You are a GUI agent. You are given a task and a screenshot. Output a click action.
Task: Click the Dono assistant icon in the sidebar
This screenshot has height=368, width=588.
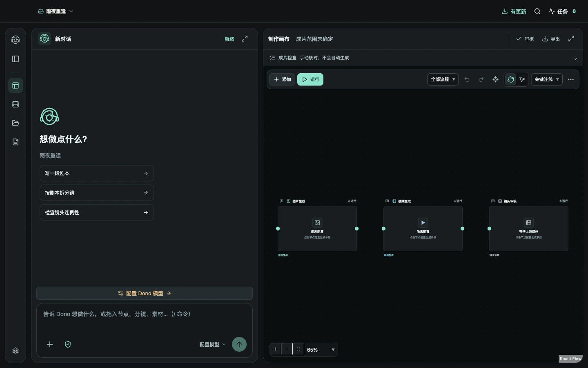coord(16,40)
